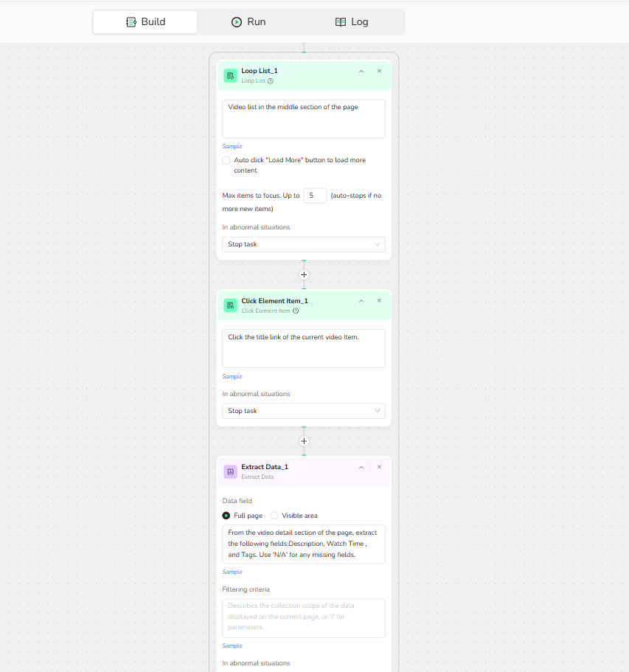Switch to the Log tab

pos(351,22)
